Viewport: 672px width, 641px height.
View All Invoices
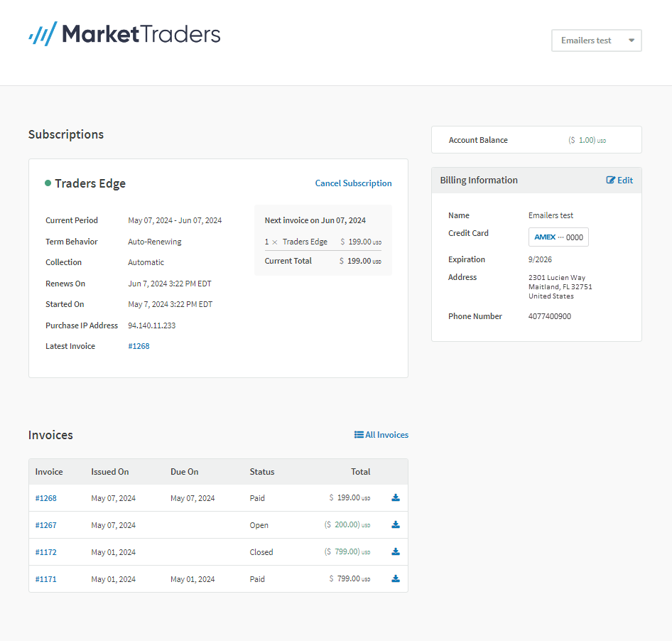pyautogui.click(x=386, y=434)
